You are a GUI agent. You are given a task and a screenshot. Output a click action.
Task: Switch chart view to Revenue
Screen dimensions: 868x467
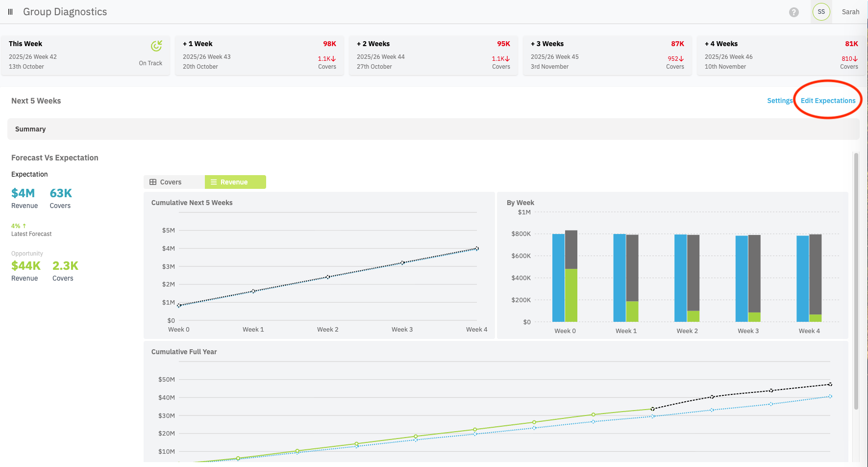pos(235,182)
